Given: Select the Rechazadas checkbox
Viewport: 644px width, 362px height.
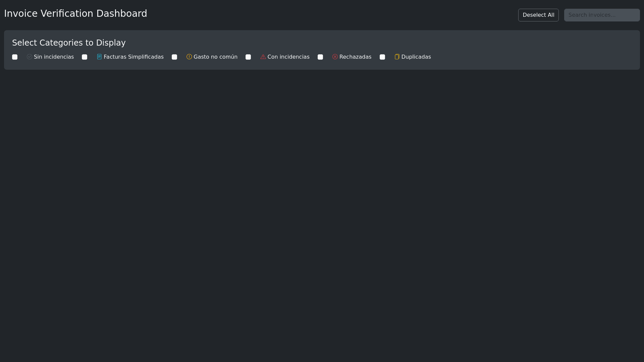Looking at the screenshot, I should 320,57.
